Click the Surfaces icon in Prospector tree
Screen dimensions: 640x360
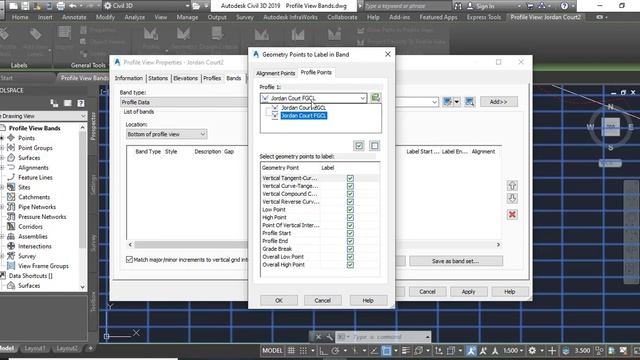click(11, 158)
